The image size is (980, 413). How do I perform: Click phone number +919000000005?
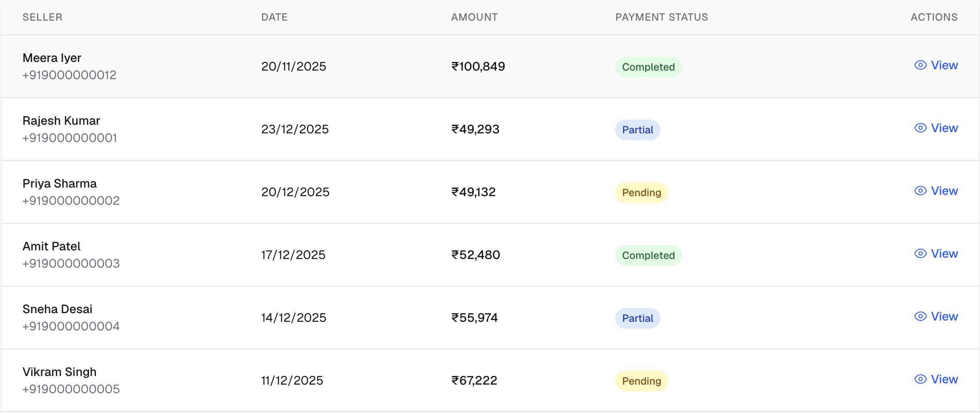[x=71, y=389]
